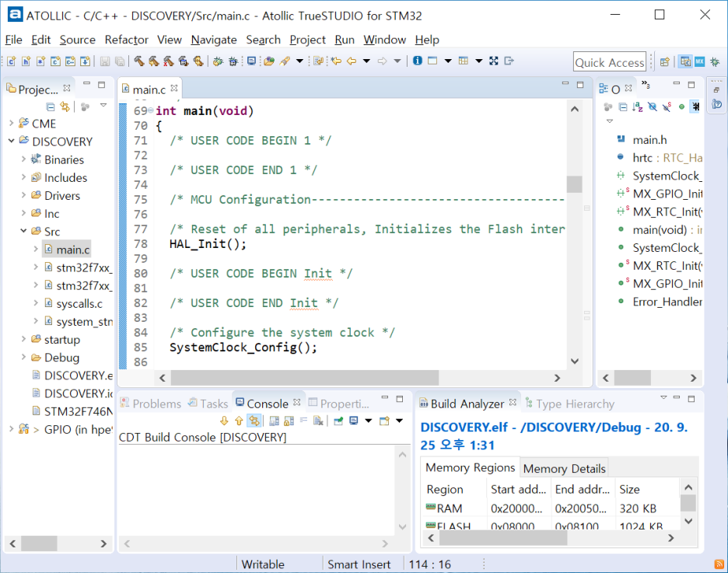
Task: Close the main.c editor tab
Action: tap(174, 88)
